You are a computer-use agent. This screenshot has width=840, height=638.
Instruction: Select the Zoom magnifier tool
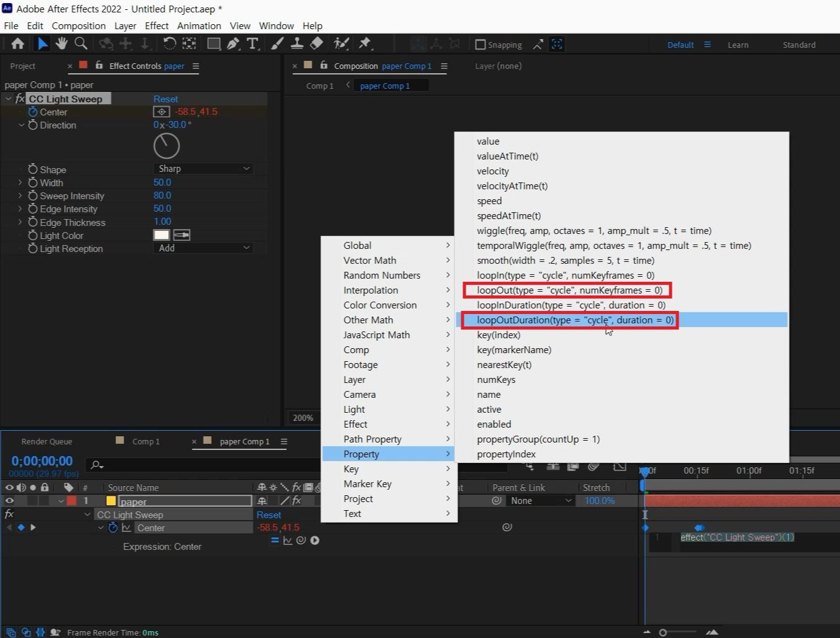pos(81,43)
